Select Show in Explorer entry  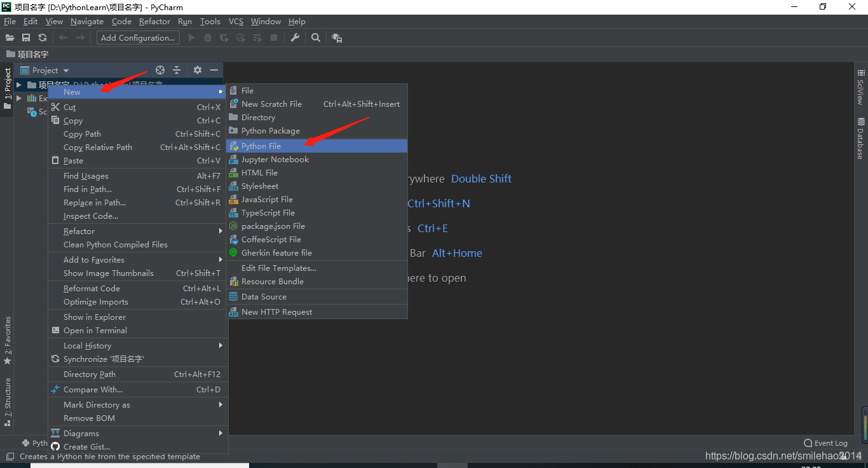point(138,317)
